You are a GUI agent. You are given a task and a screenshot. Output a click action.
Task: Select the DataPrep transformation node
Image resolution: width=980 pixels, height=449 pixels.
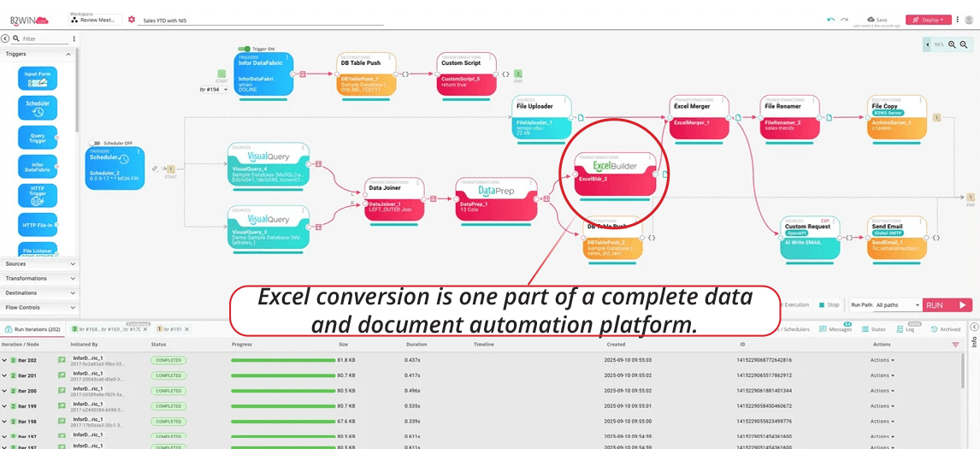[496, 199]
